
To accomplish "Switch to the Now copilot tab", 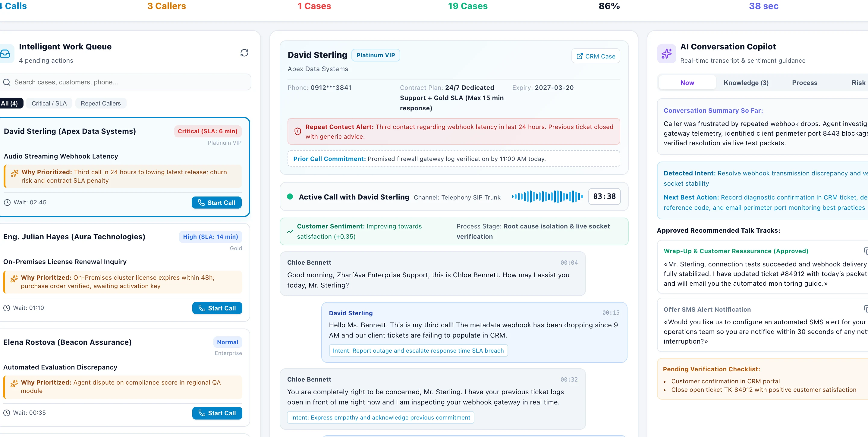I will tap(687, 83).
